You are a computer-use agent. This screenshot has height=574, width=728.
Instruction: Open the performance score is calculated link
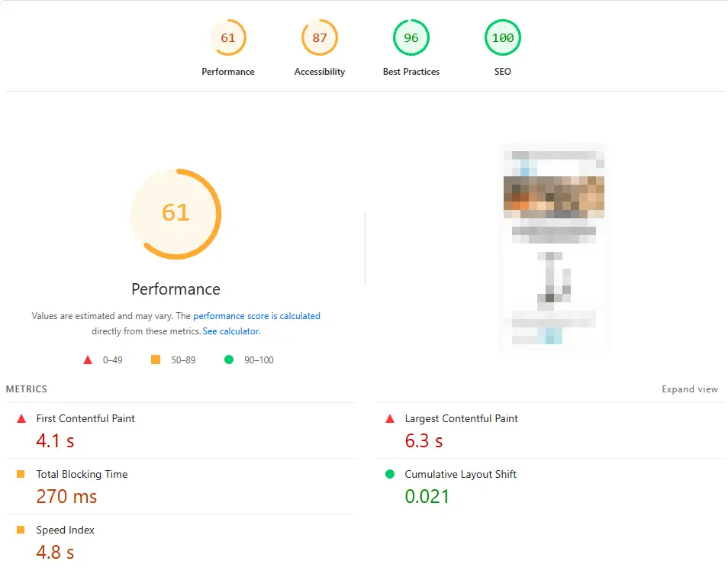256,315
